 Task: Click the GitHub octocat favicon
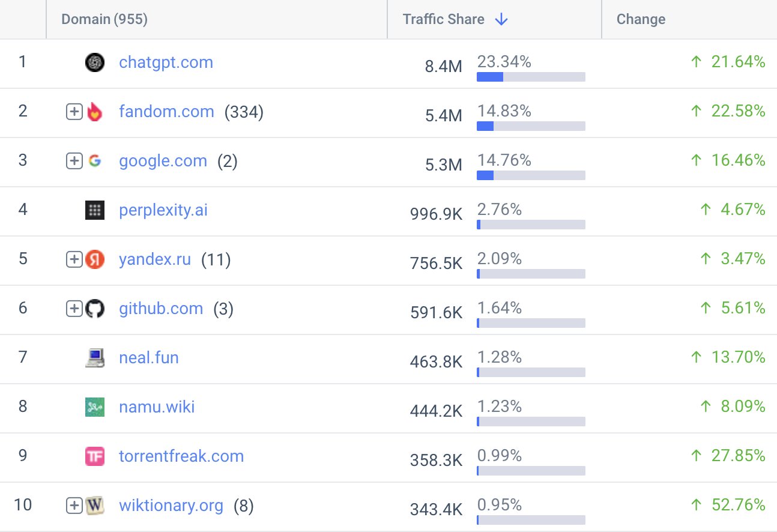[95, 309]
